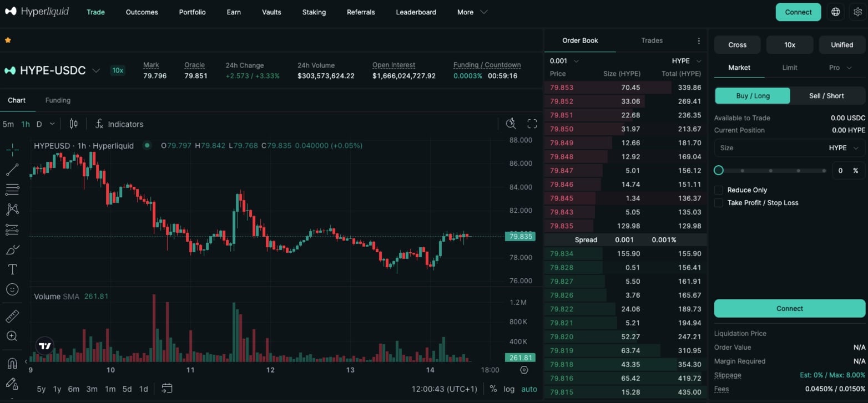Click the lock drawings pencil icon
Screen dimensions: 868x403
tap(12, 384)
